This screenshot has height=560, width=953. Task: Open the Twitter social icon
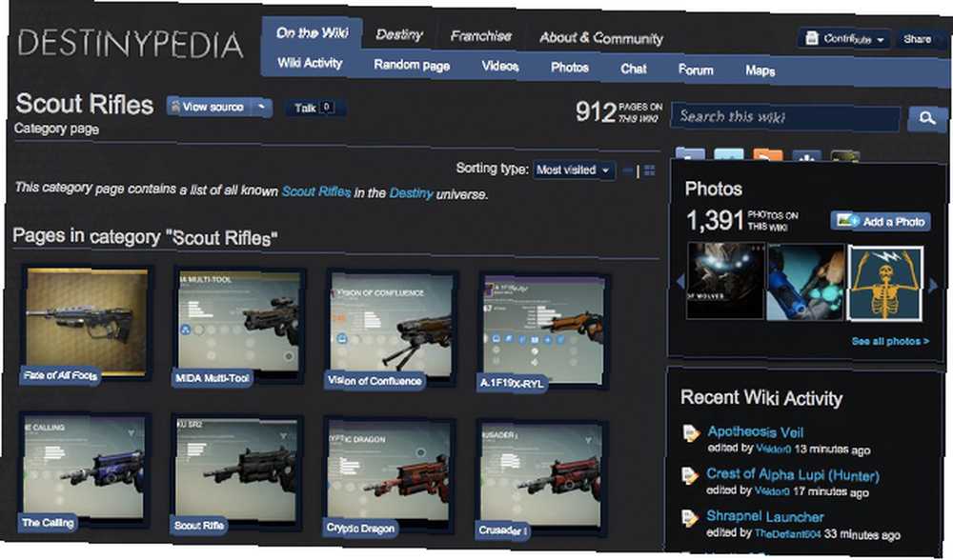point(729,155)
